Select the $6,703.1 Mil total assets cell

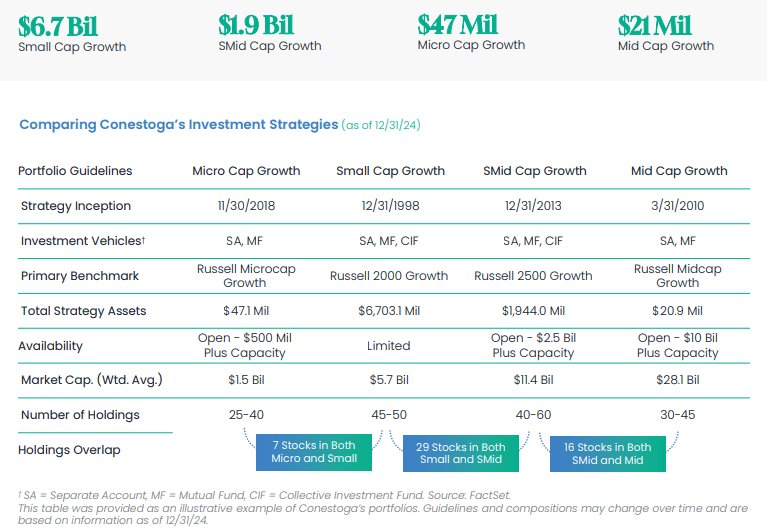(389, 311)
